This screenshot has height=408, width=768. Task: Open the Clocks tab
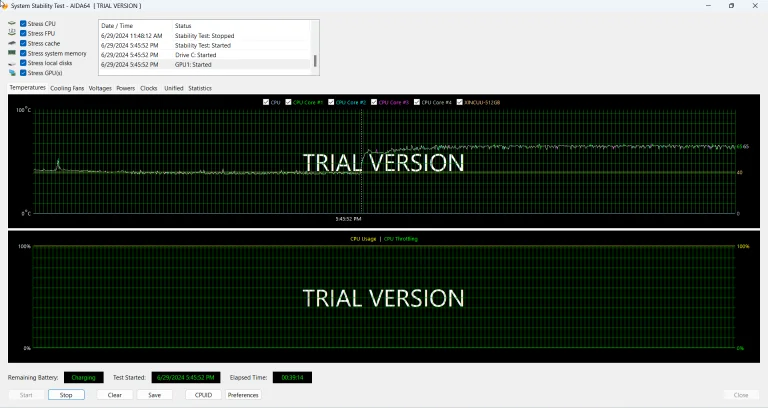tap(148, 88)
